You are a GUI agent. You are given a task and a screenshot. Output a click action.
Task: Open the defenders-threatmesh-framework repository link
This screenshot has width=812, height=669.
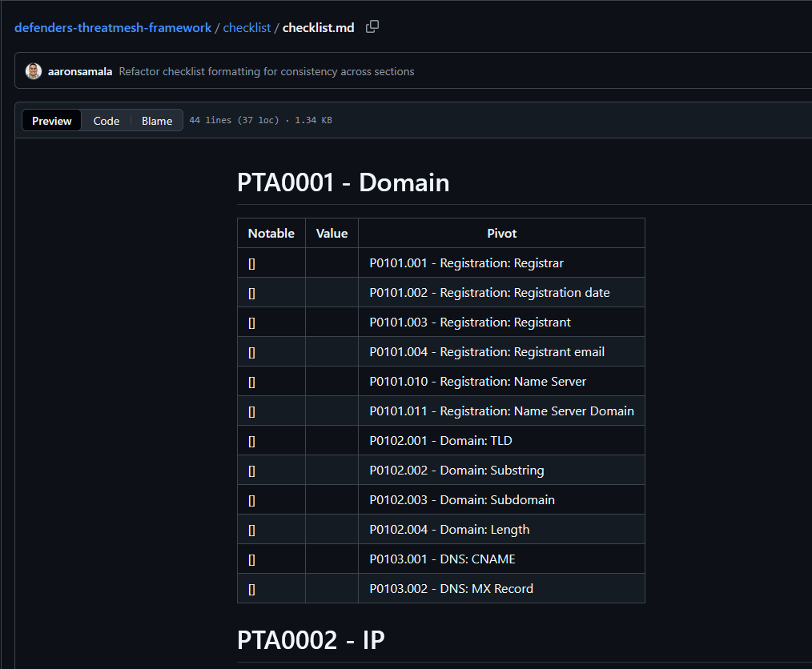click(113, 28)
